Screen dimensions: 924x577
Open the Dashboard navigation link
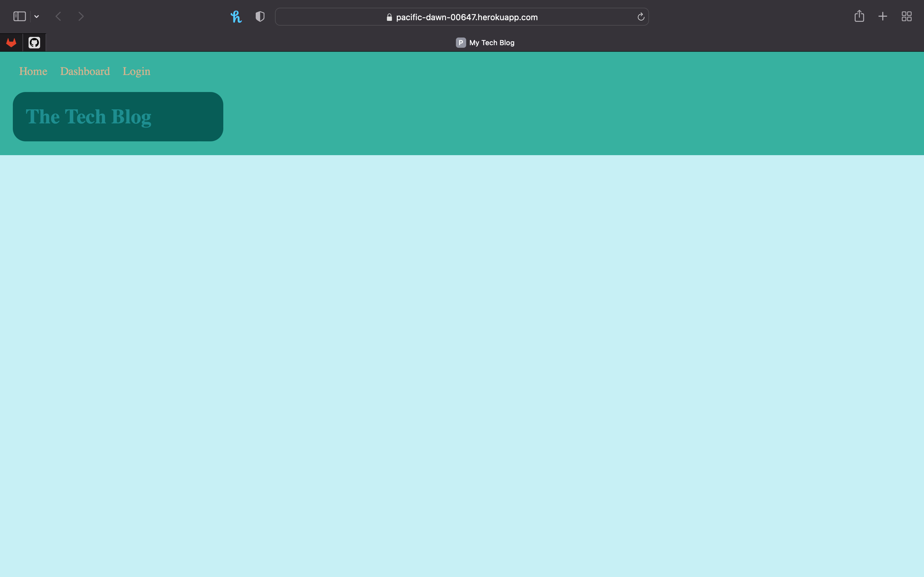point(85,71)
